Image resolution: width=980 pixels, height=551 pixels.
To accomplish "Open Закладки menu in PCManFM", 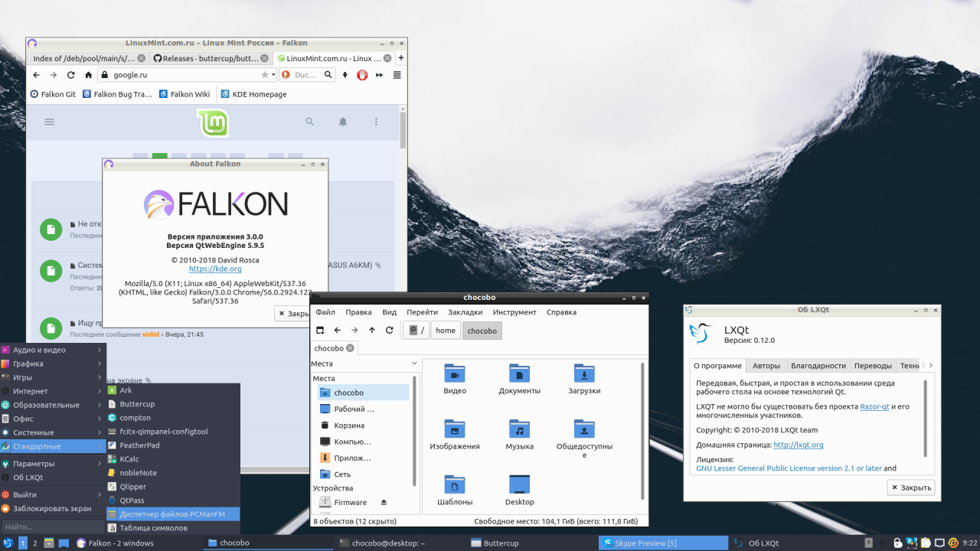I will [x=465, y=312].
